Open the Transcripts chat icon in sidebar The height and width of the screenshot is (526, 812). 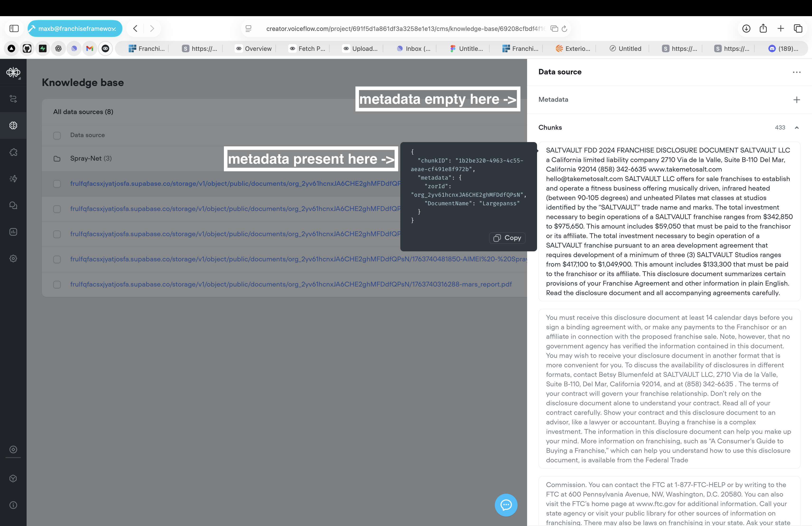pyautogui.click(x=13, y=206)
